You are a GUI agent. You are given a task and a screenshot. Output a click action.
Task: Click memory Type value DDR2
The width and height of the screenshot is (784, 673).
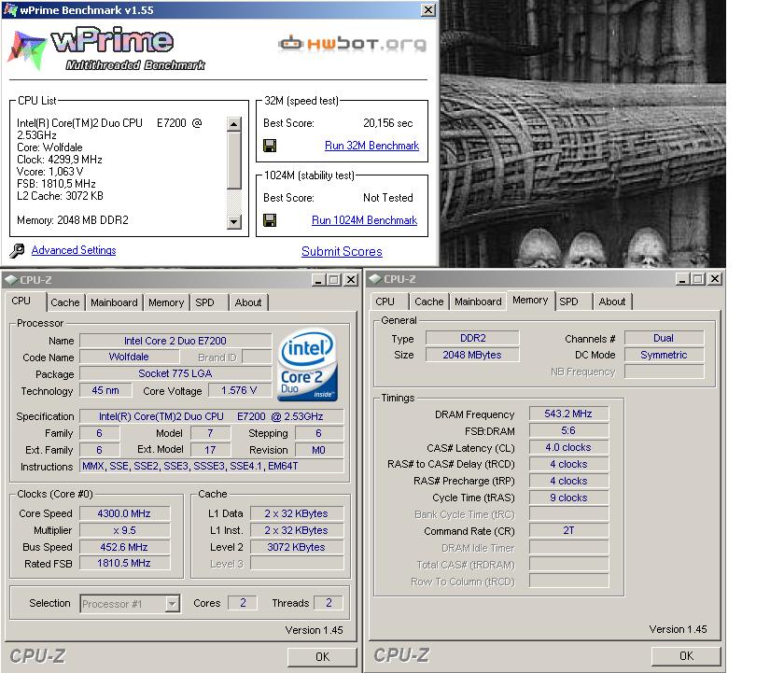(x=472, y=338)
